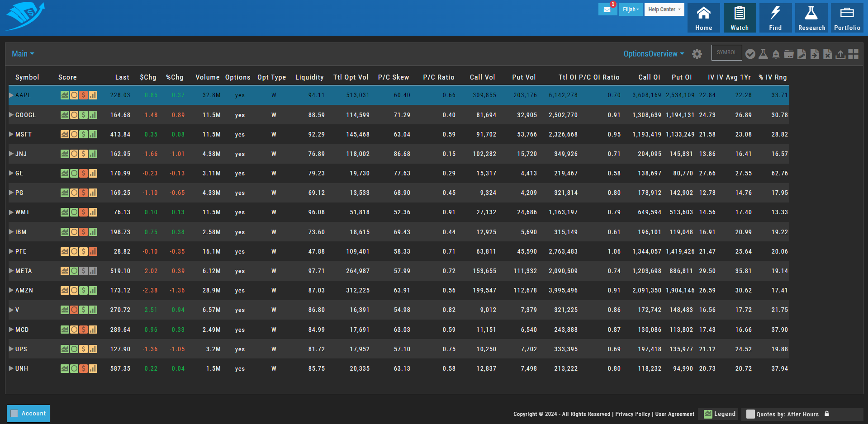Click the gray dollar score icon for META

tap(83, 271)
